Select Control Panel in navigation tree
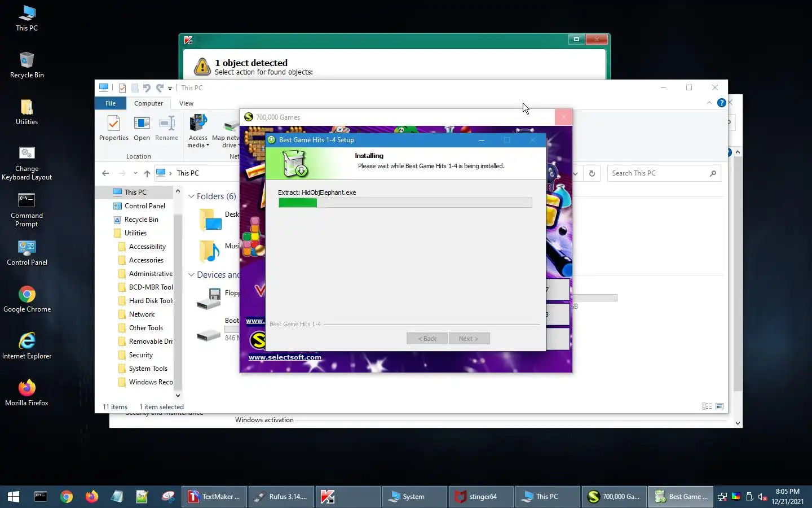812x508 pixels. coord(144,206)
